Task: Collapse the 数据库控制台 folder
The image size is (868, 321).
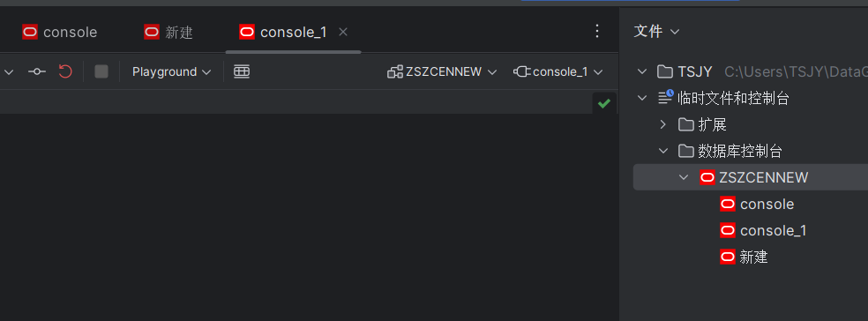Action: 663,151
